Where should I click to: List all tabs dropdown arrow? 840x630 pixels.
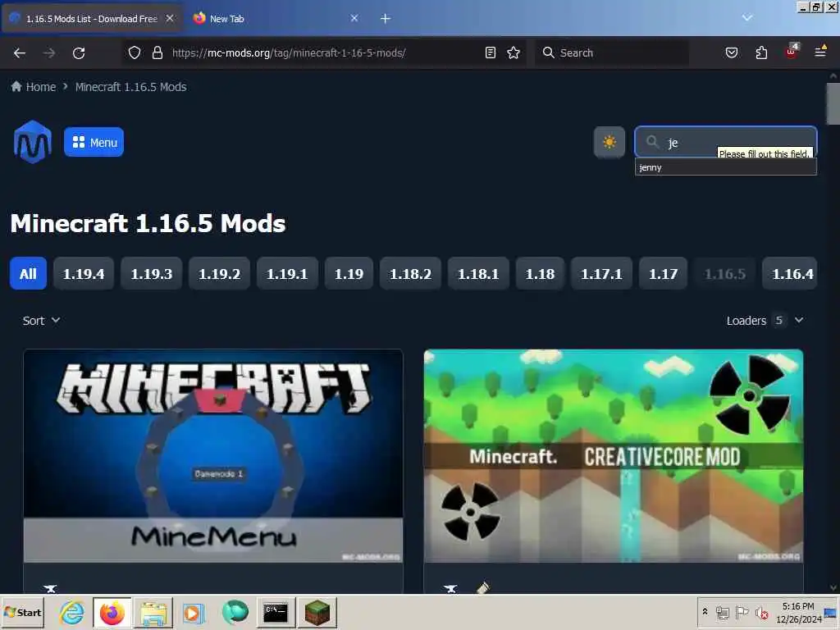click(747, 18)
